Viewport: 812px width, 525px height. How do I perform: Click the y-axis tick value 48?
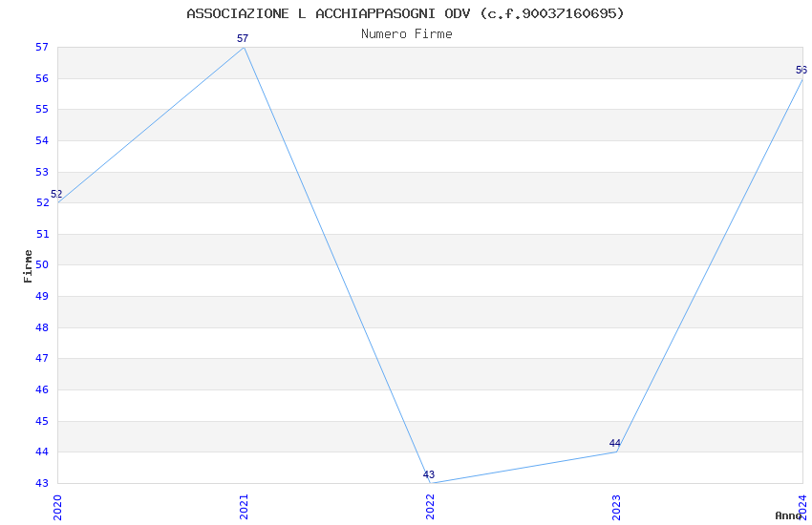pyautogui.click(x=42, y=328)
